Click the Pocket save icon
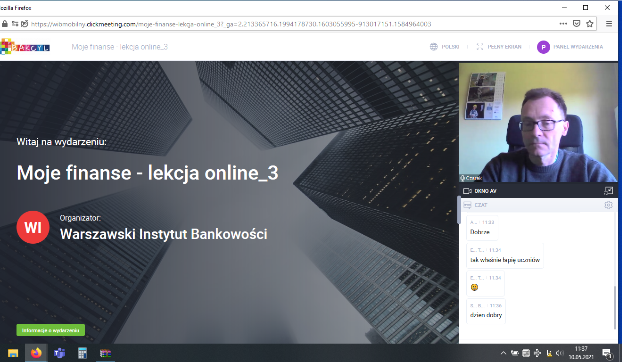Screen dimensions: 644x362 [x=577, y=24]
